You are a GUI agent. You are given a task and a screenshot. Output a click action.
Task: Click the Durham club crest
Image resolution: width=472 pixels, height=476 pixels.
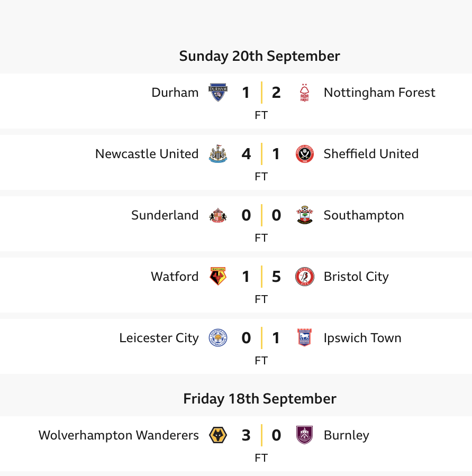coord(218,92)
